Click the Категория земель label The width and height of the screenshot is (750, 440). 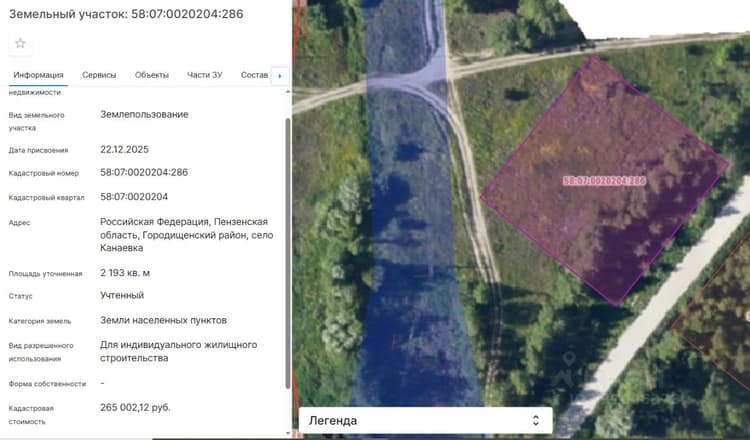[x=40, y=321]
